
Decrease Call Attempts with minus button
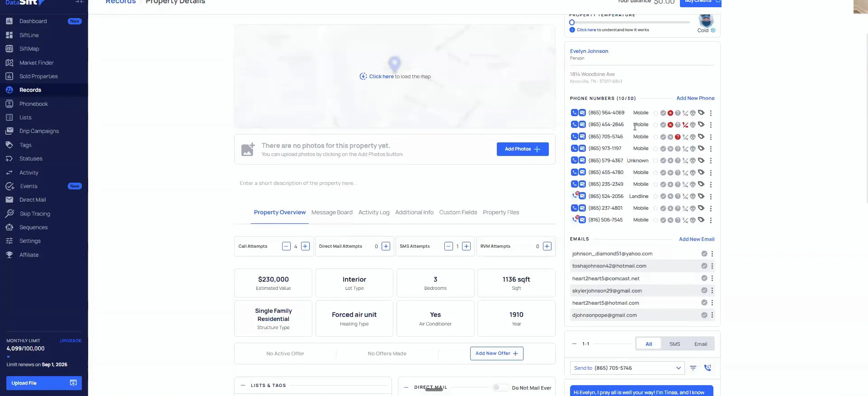(286, 246)
